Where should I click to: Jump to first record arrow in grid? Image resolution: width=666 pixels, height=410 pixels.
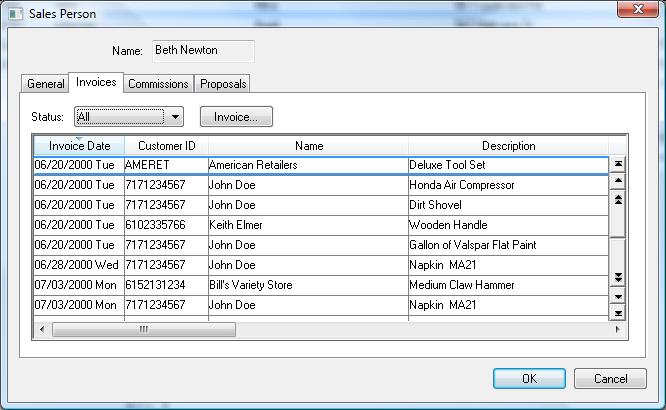tap(618, 164)
